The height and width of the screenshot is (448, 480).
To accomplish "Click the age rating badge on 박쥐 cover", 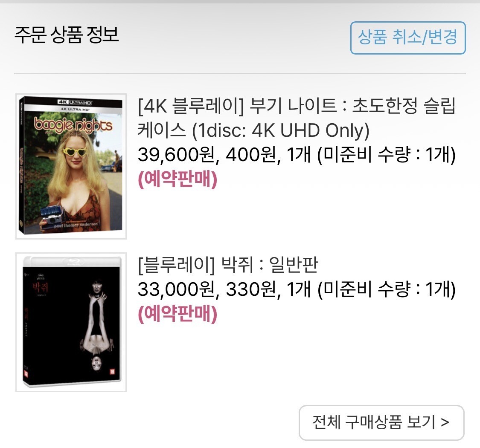I will click(113, 372).
